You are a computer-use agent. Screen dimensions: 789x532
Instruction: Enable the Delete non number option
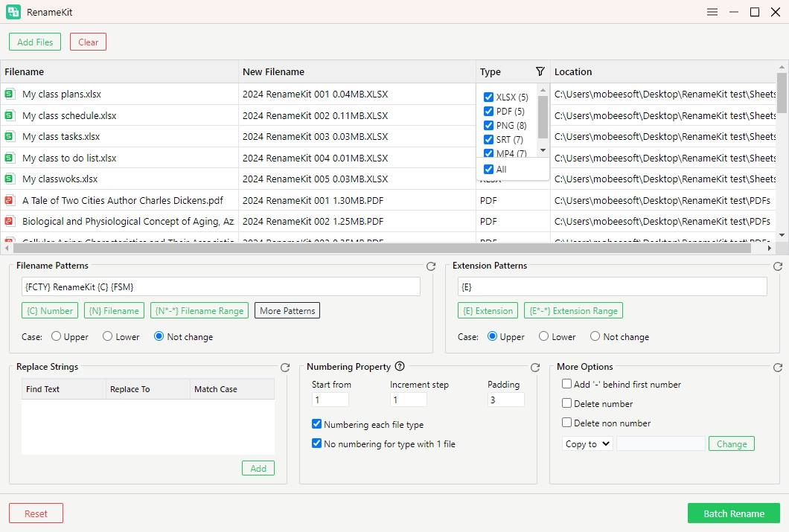click(x=567, y=423)
